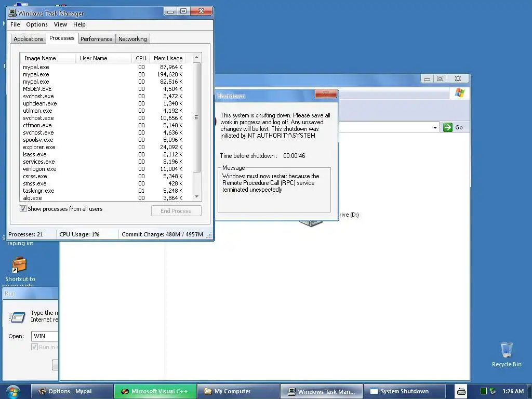Switch to the Applications tab
Viewport: 532px width, 399px height.
[x=29, y=39]
